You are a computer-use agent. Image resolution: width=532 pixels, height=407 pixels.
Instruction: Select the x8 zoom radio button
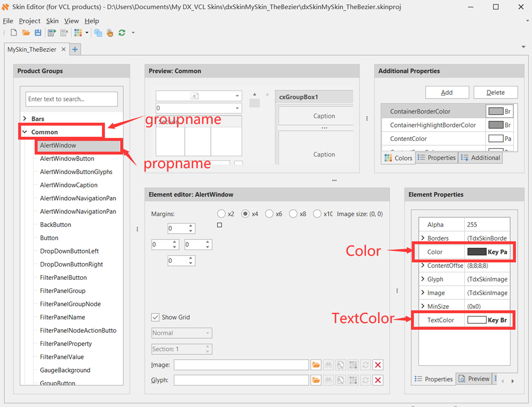tap(294, 214)
